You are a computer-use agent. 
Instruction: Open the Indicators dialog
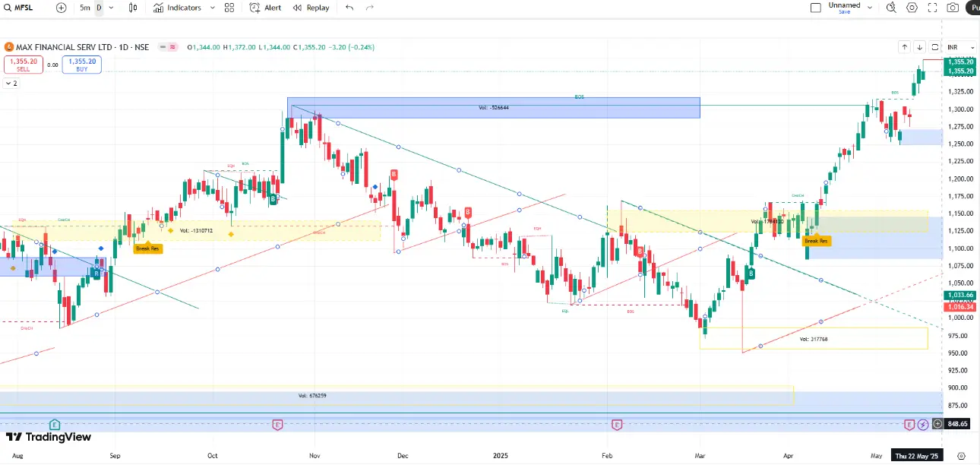[x=177, y=8]
